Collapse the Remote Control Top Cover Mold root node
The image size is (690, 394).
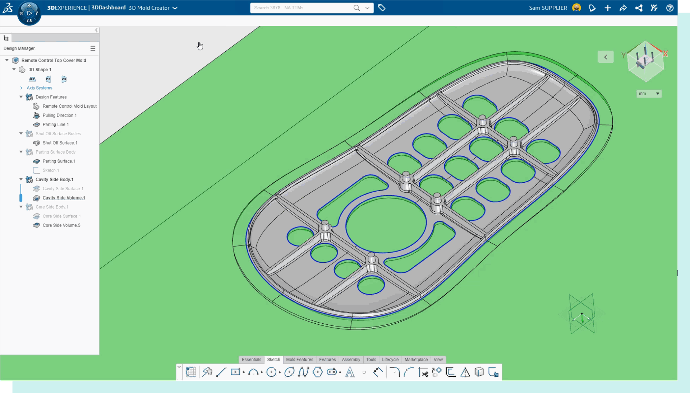click(7, 60)
